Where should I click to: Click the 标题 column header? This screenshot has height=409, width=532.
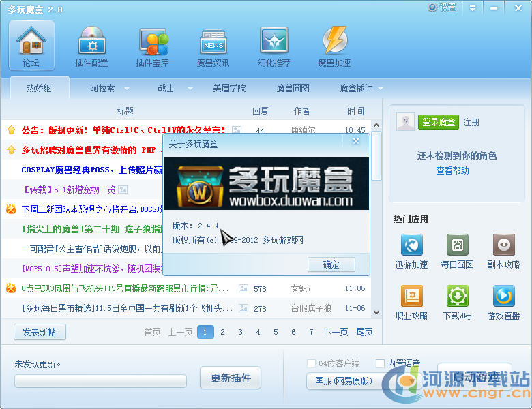[125, 111]
